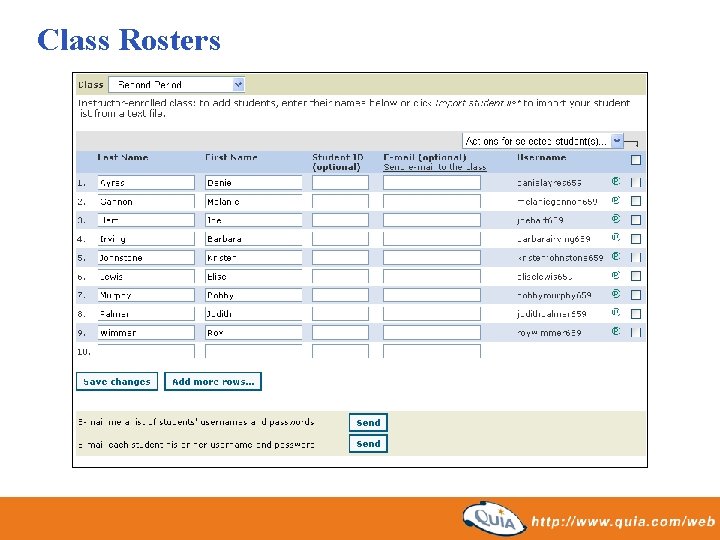The width and height of the screenshot is (720, 540).
Task: Click First Name field containing Bobby
Action: coord(253,295)
